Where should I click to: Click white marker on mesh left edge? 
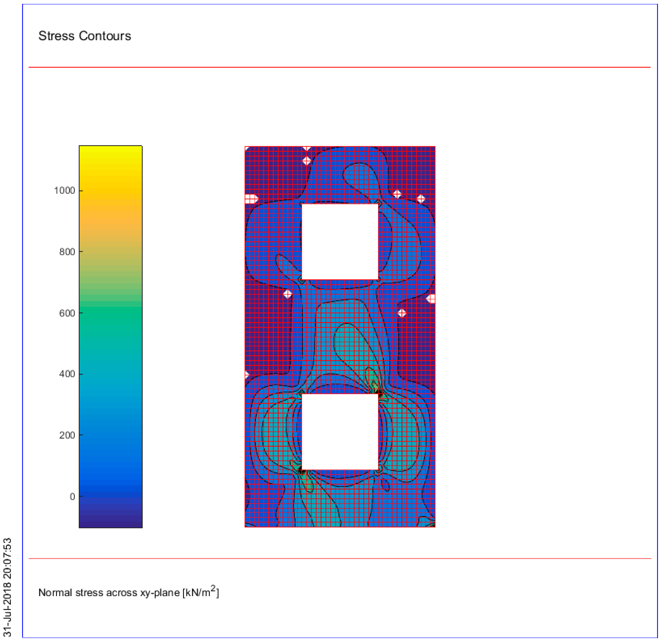point(251,199)
